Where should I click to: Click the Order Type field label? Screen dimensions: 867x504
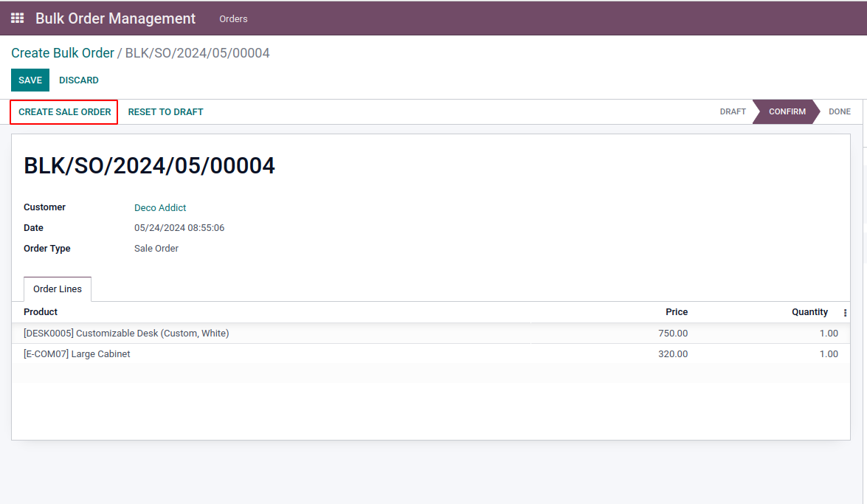pos(47,249)
